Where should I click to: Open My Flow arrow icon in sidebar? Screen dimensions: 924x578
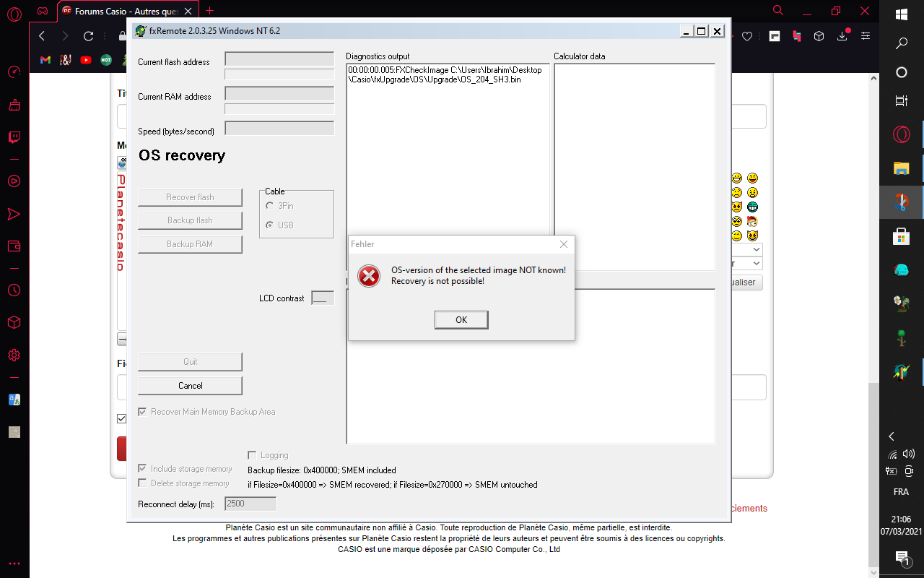click(14, 214)
